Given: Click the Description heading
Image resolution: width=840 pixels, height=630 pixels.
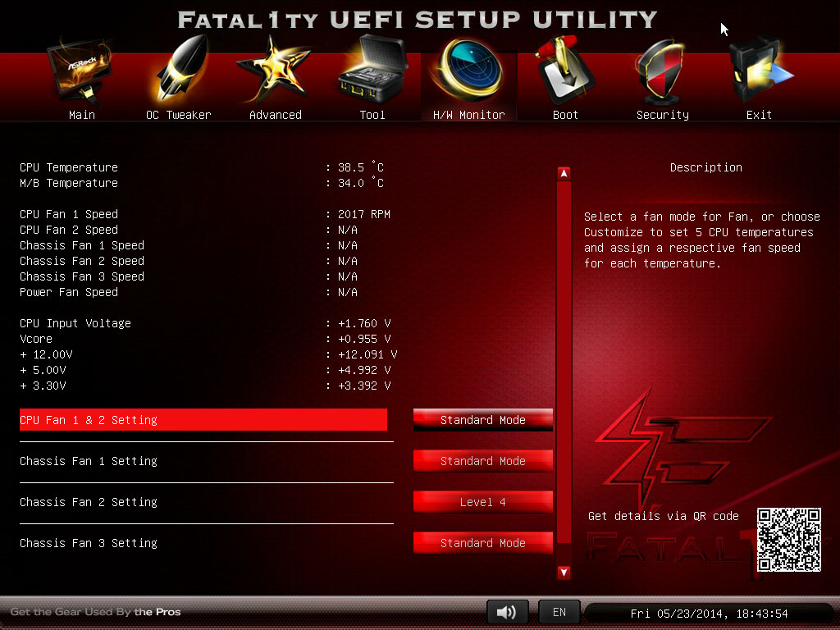Looking at the screenshot, I should [x=706, y=167].
